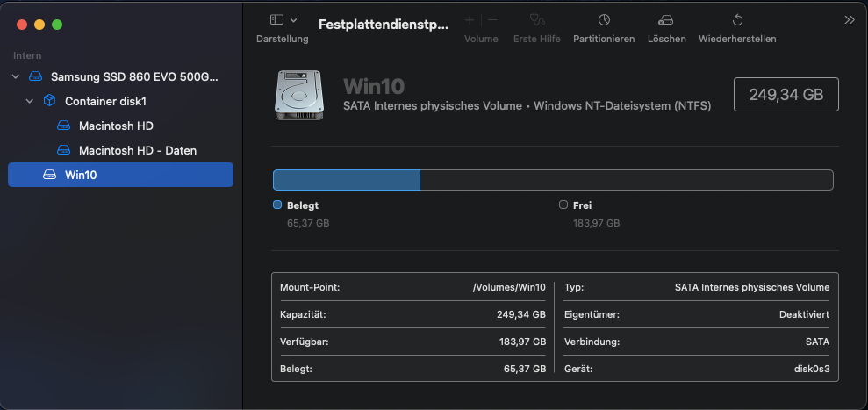Click the Löschen toolbar label
This screenshot has height=410, width=868.
click(666, 39)
